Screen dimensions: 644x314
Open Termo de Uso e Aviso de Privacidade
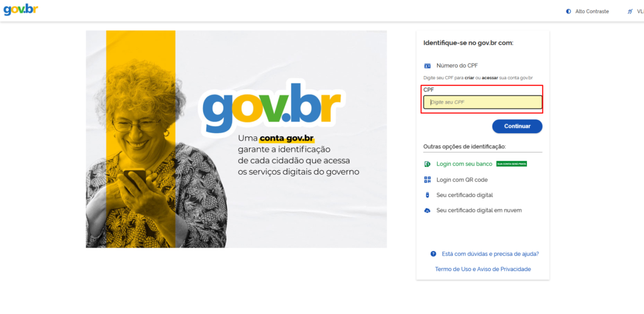click(483, 269)
